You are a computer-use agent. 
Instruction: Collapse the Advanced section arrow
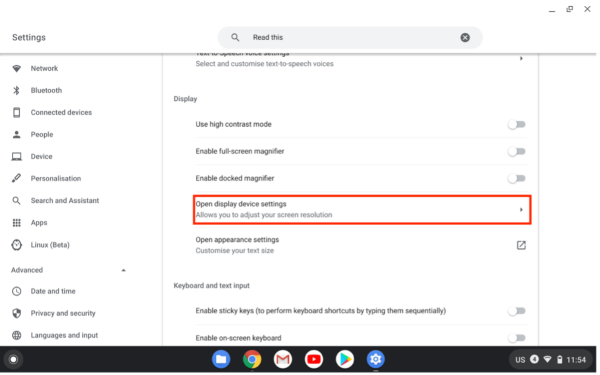coord(124,270)
